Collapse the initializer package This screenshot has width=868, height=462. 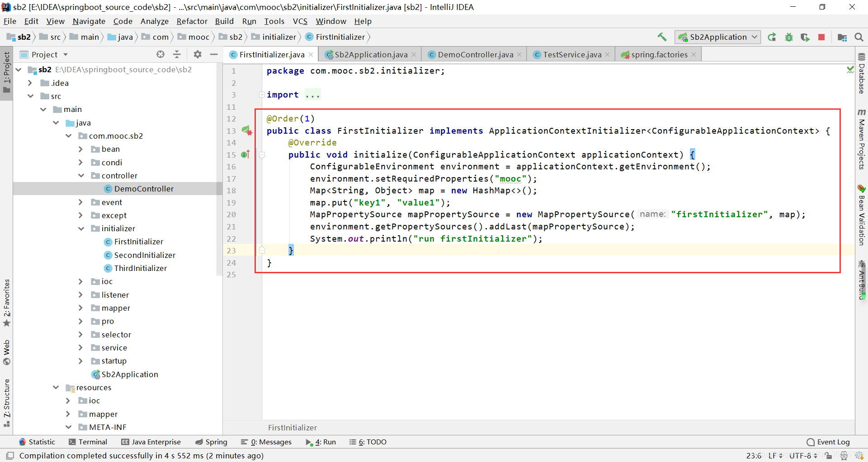pos(81,229)
